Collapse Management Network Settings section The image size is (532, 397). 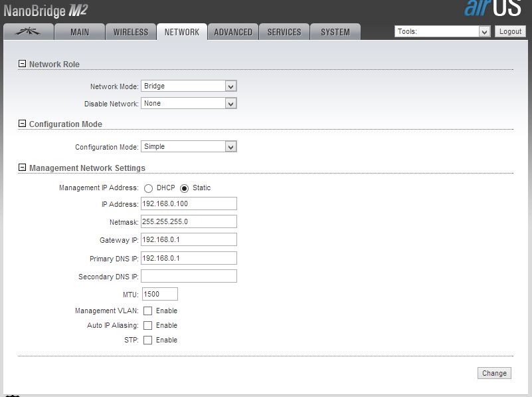tap(22, 167)
